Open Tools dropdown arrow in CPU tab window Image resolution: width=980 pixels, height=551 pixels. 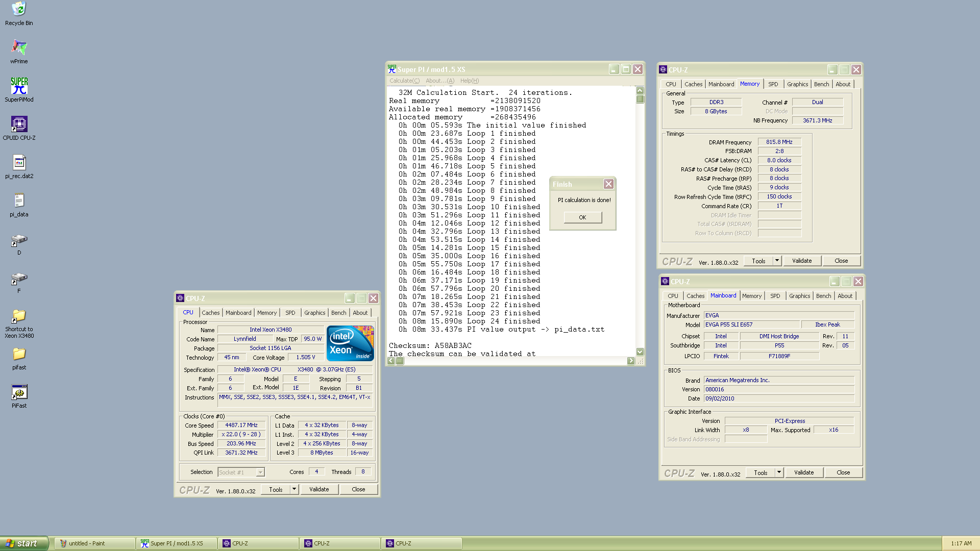[294, 489]
